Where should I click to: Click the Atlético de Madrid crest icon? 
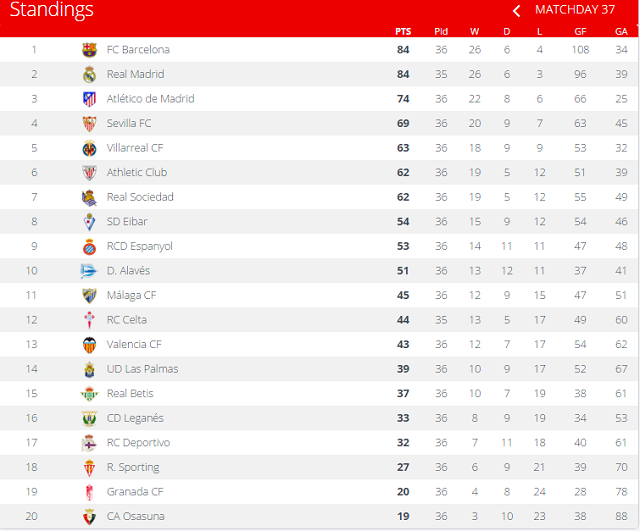tap(89, 99)
